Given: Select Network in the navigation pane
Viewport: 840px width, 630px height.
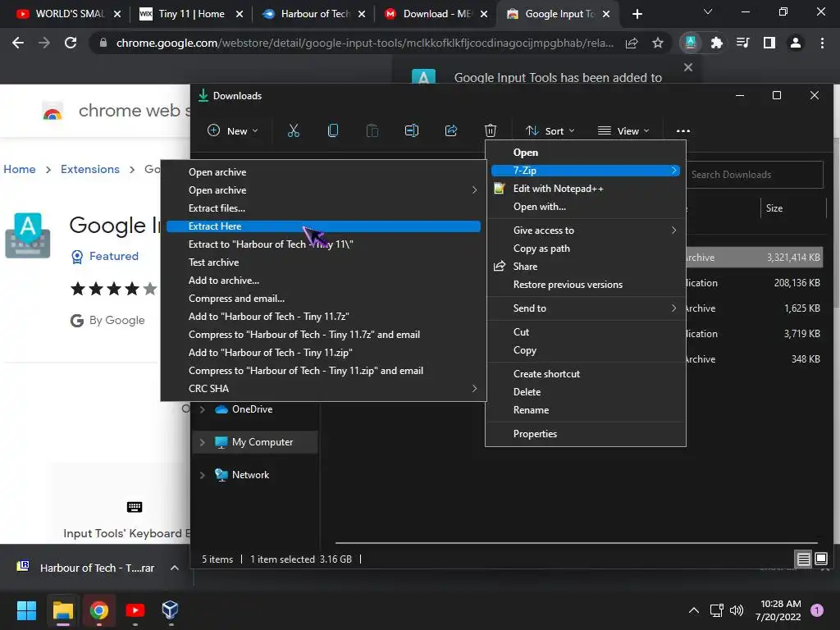Looking at the screenshot, I should (x=250, y=475).
